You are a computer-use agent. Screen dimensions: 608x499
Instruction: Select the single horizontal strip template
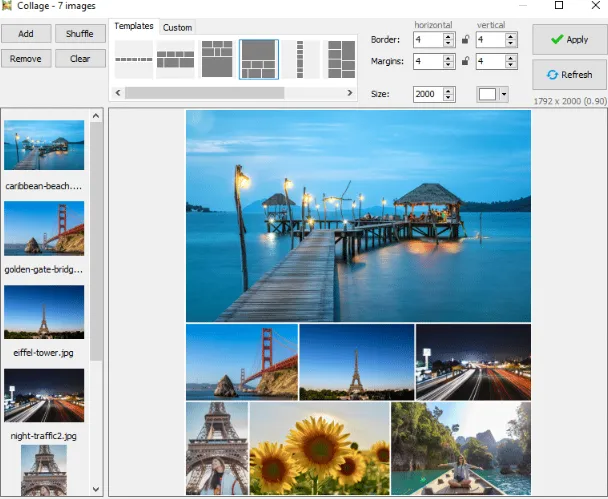tap(134, 59)
